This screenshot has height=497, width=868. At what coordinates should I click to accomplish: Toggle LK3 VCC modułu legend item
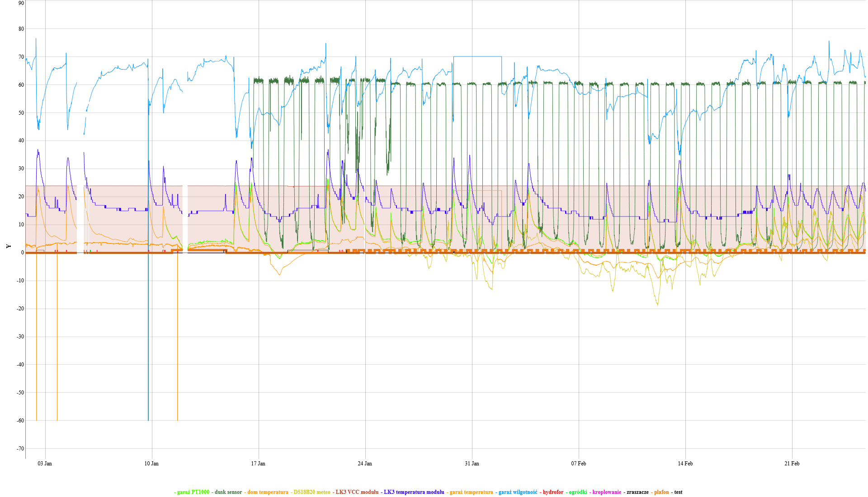(x=357, y=492)
